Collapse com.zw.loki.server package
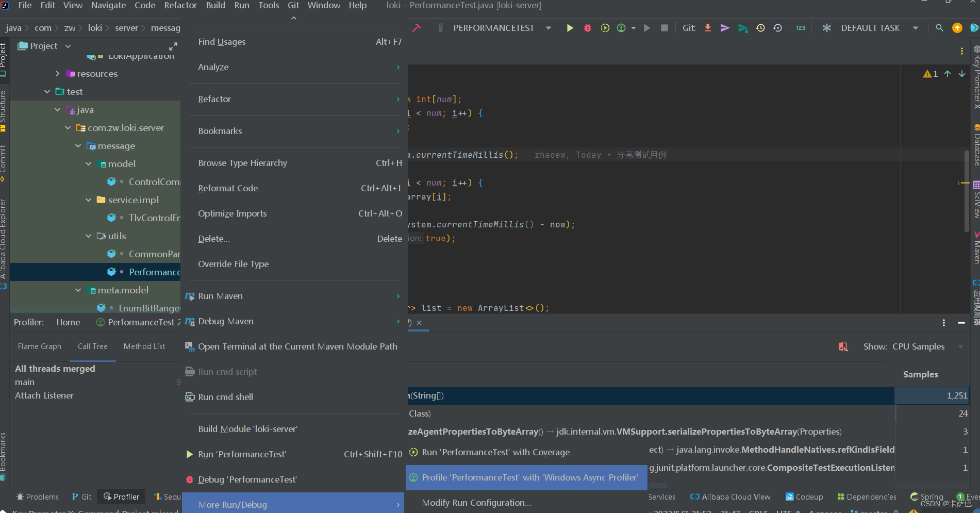The image size is (980, 513). 68,128
